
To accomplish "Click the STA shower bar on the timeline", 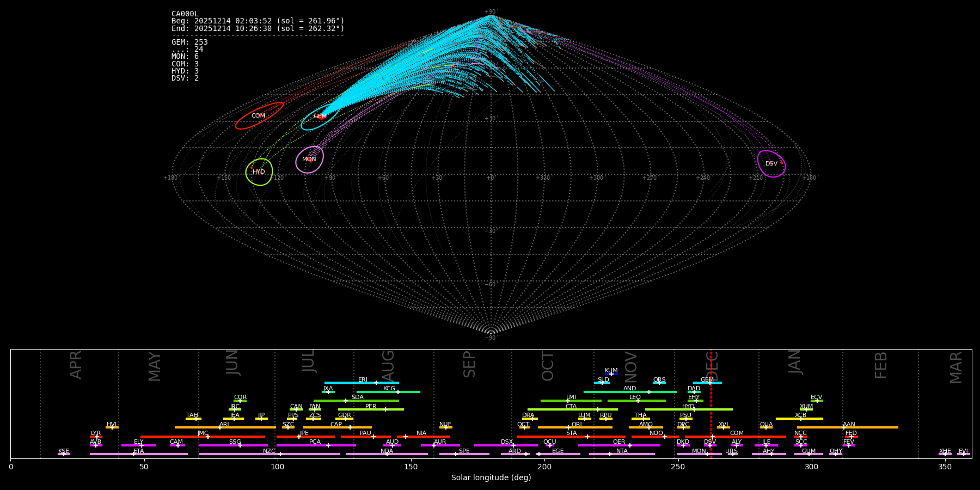I will coord(571,436).
